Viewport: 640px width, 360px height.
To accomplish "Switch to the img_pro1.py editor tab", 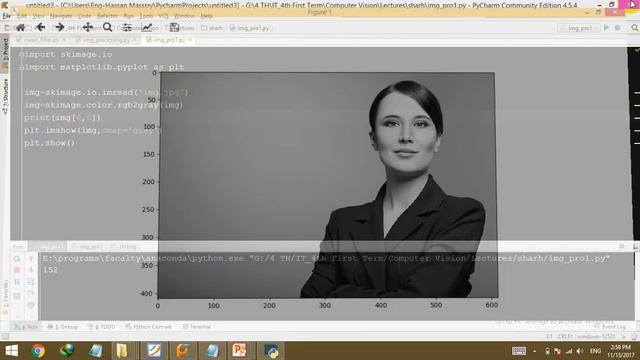I will point(169,40).
